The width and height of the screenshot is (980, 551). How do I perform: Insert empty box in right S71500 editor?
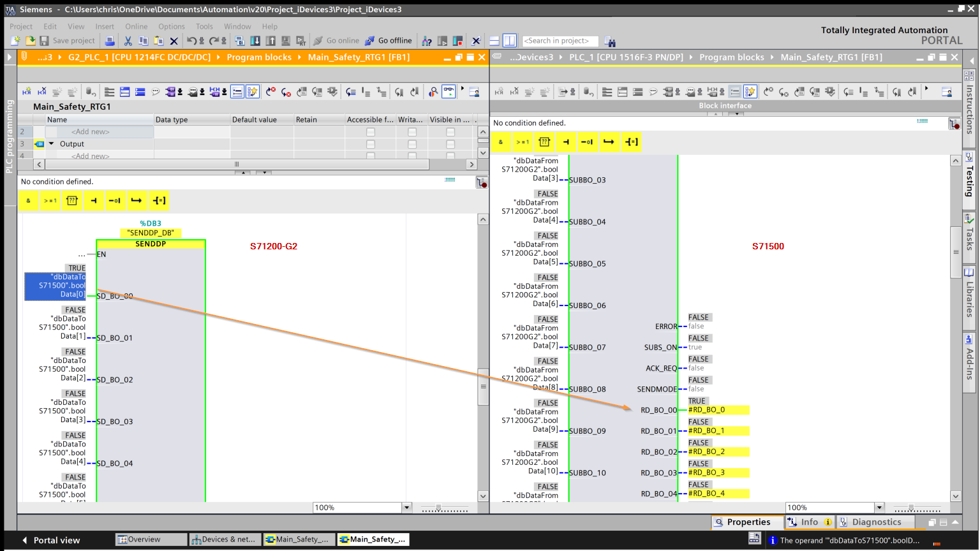point(544,142)
